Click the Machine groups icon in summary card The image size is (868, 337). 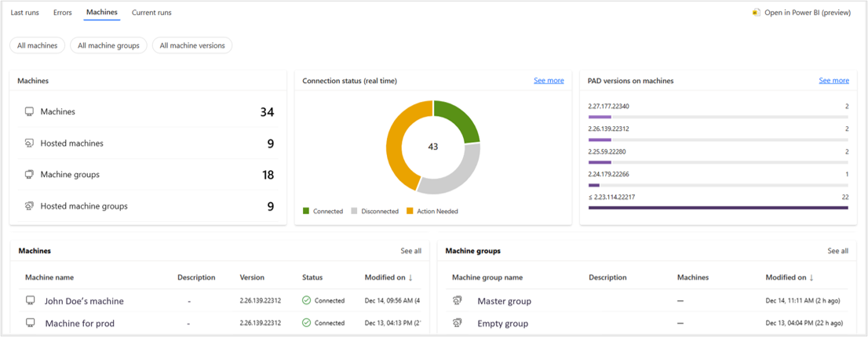click(29, 175)
